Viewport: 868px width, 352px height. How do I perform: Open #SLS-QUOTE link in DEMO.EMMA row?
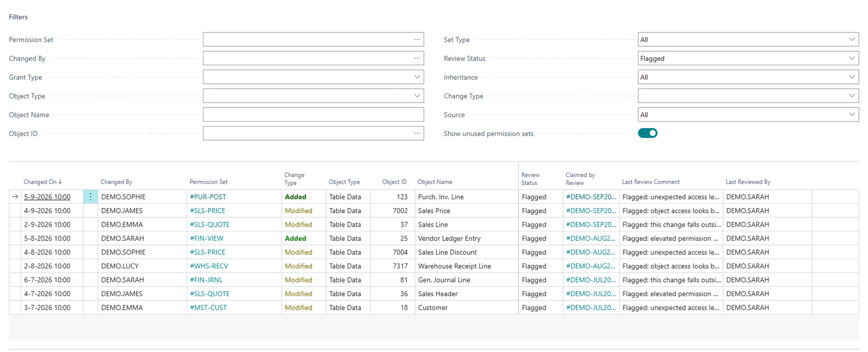[x=209, y=225]
